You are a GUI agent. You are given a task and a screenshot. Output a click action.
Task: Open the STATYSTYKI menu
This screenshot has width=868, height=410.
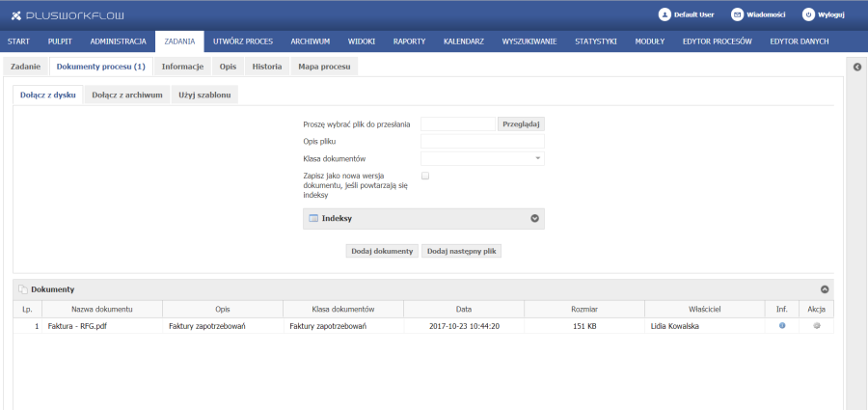coord(596,41)
